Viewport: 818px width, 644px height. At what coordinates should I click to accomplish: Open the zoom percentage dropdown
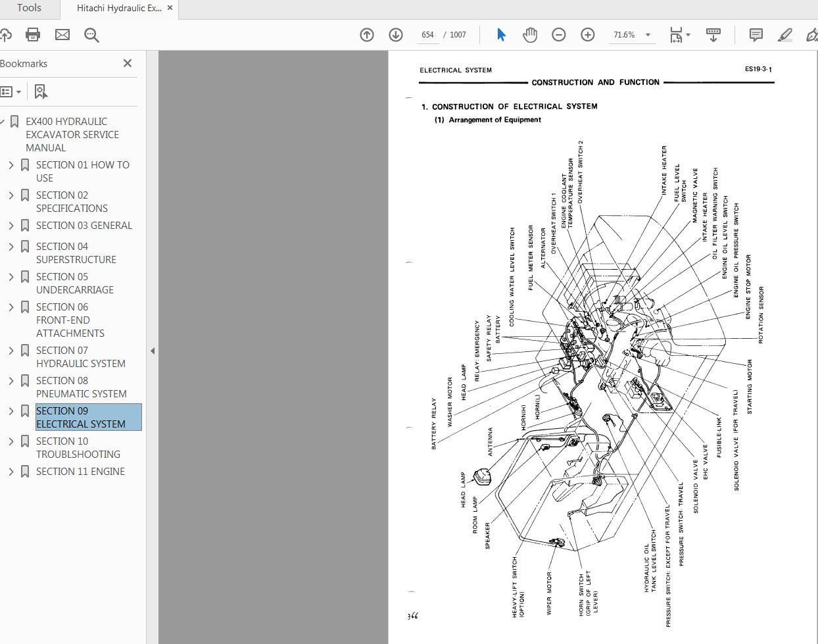[648, 35]
